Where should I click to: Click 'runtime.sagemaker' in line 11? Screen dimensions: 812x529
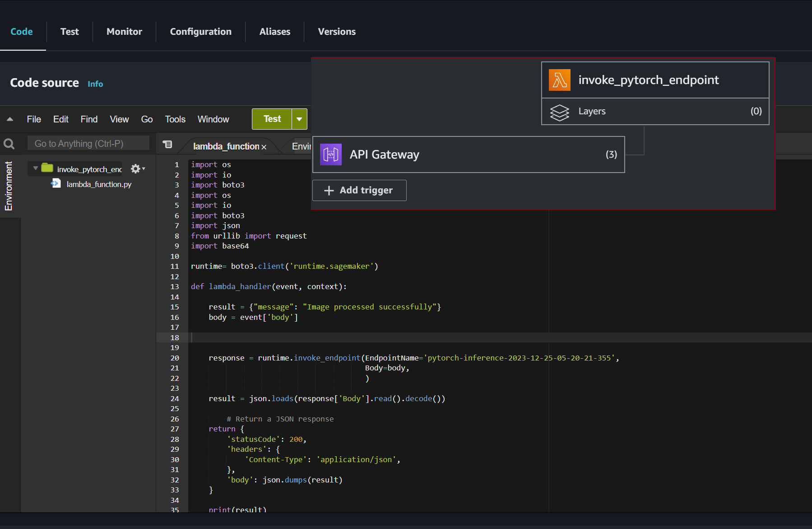coord(331,266)
